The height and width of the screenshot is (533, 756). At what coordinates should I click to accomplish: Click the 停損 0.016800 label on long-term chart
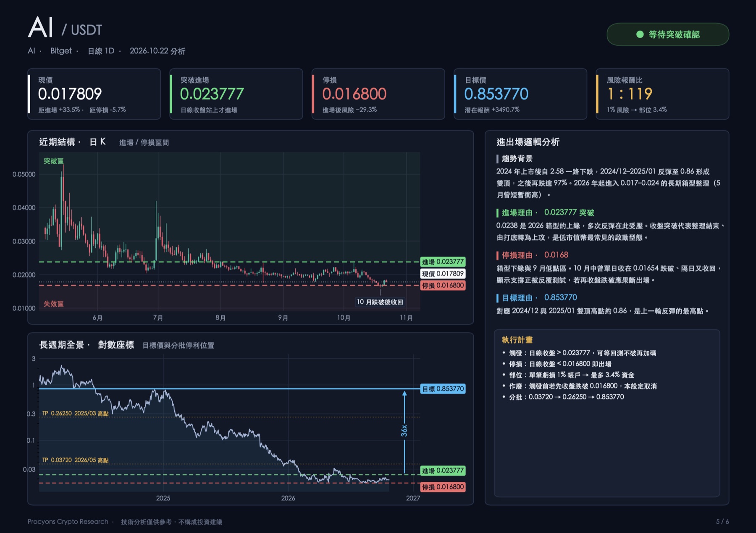pyautogui.click(x=443, y=487)
